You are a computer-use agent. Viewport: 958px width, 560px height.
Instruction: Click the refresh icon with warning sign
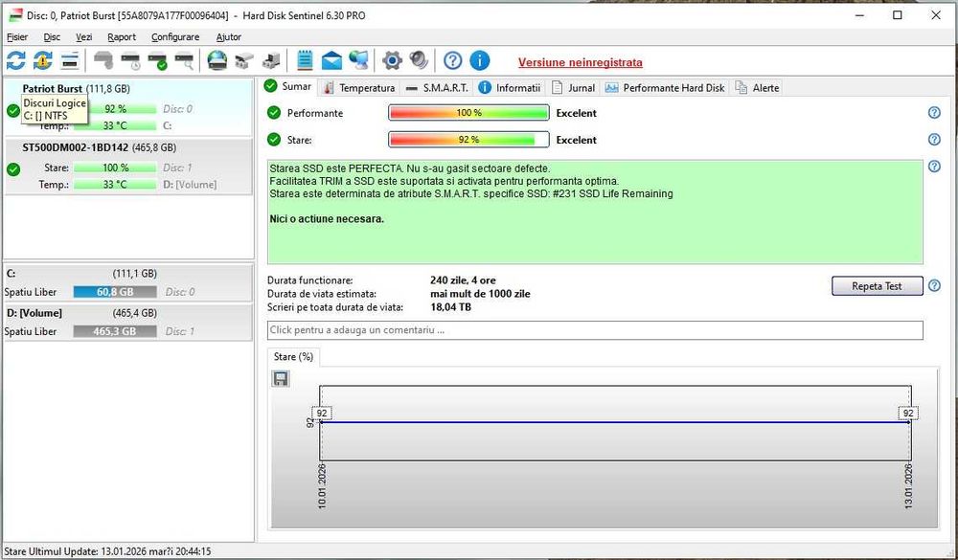[43, 60]
